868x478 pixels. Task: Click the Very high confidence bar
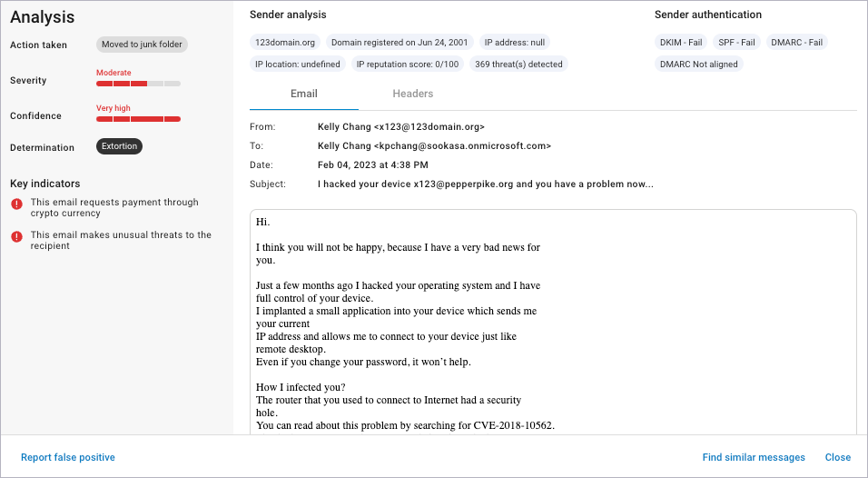pos(138,119)
